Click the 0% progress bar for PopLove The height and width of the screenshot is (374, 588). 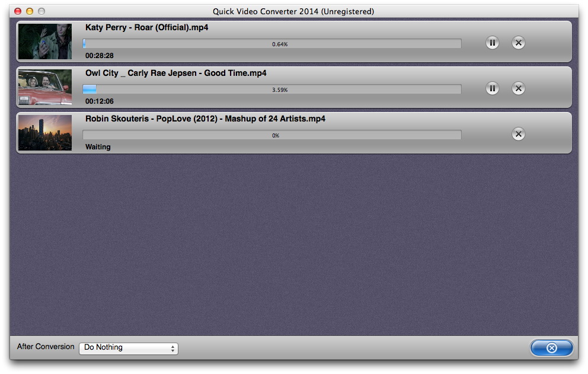(272, 135)
